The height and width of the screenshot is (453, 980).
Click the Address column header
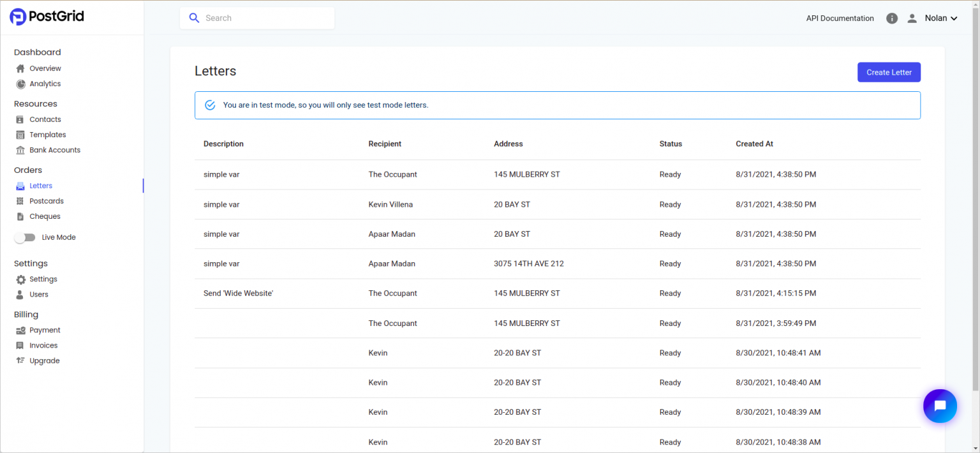coord(508,144)
